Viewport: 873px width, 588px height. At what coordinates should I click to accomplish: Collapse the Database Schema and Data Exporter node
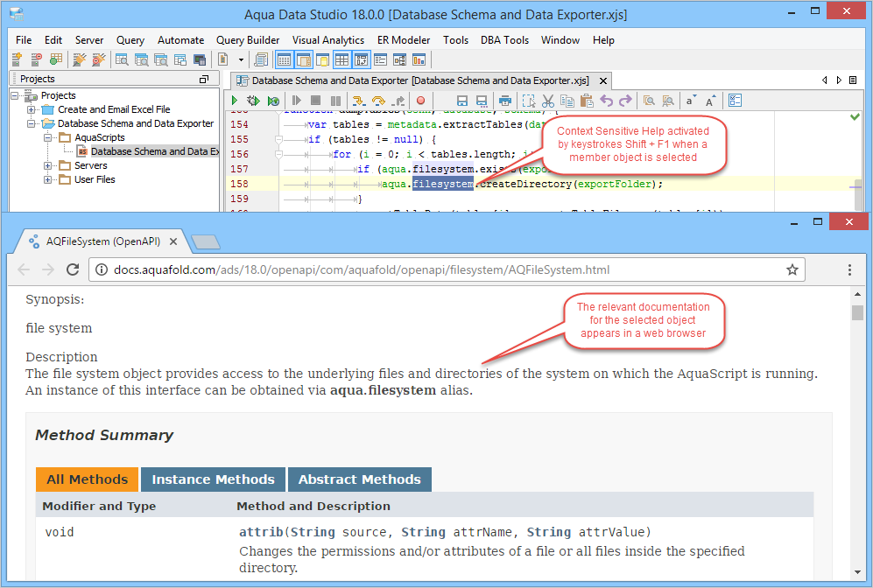(32, 123)
